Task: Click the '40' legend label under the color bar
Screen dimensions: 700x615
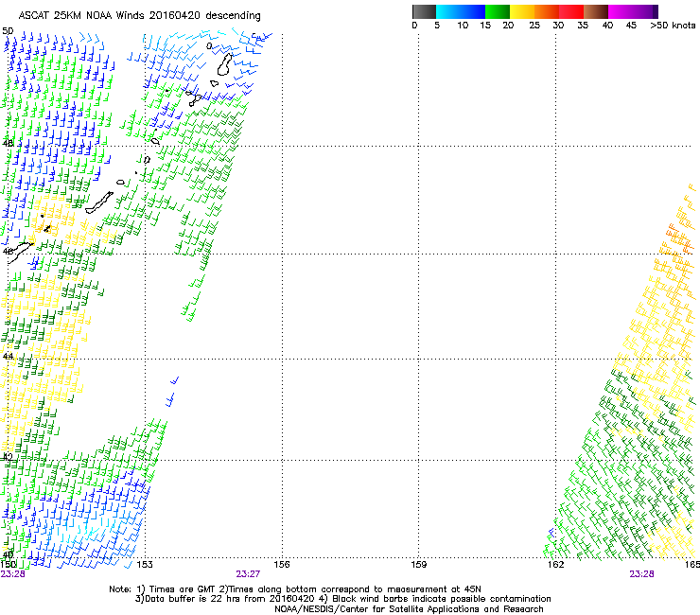Action: tap(607, 26)
